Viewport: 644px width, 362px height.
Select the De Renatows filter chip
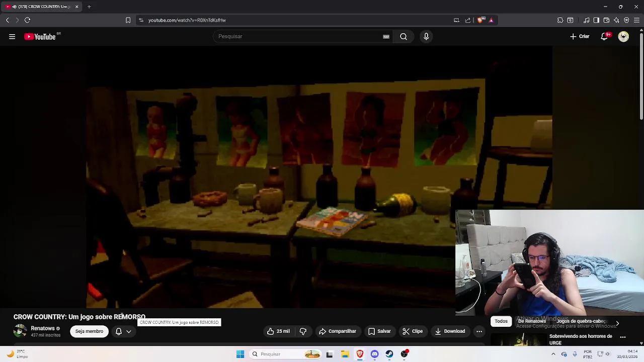click(x=532, y=321)
